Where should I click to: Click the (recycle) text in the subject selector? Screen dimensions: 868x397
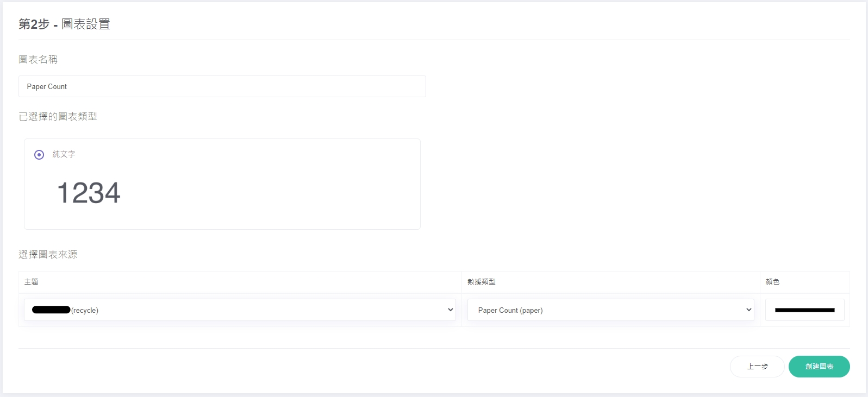pyautogui.click(x=85, y=311)
